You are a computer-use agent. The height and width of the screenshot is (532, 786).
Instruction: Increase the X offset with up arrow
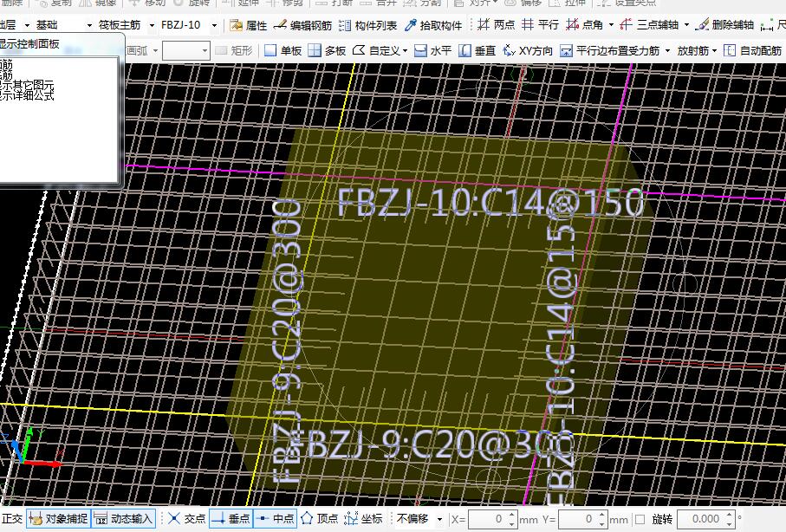(x=511, y=515)
